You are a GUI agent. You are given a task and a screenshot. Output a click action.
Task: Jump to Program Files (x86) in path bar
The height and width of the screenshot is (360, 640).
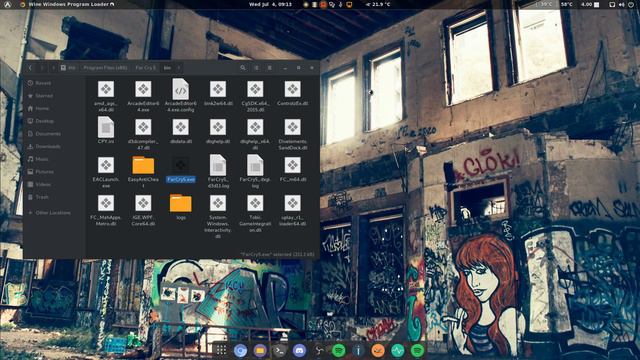(105, 68)
